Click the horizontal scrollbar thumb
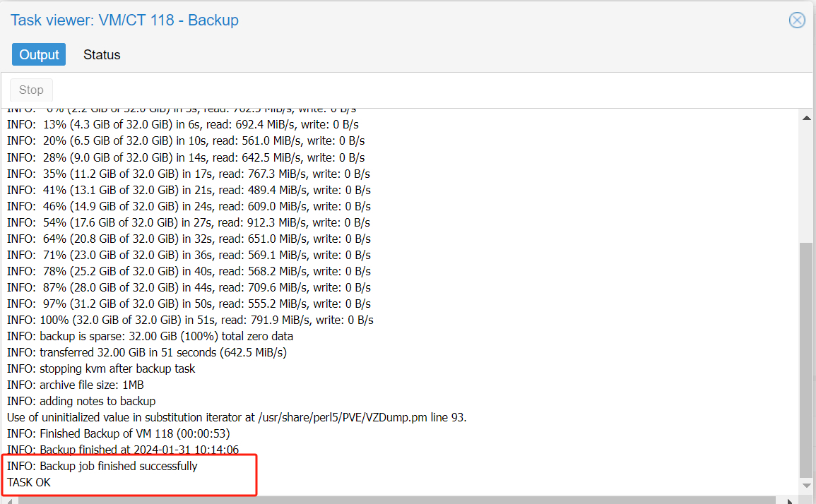 click(x=396, y=501)
